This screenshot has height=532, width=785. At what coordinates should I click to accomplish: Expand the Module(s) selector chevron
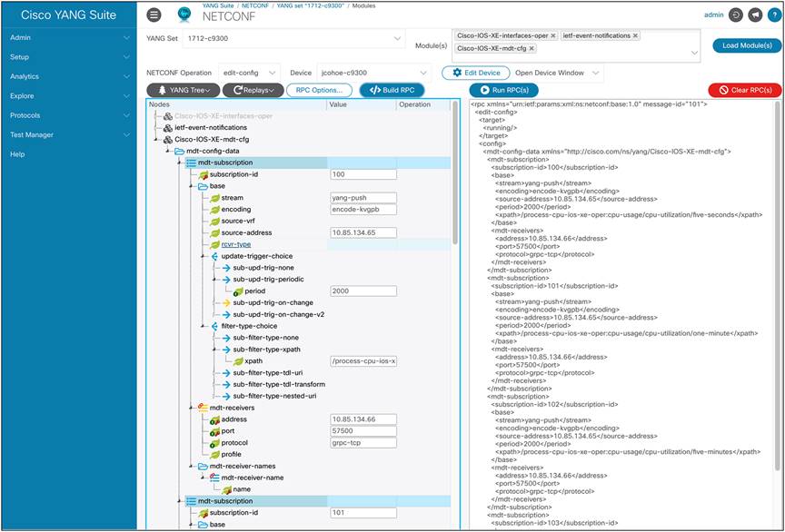[x=694, y=53]
